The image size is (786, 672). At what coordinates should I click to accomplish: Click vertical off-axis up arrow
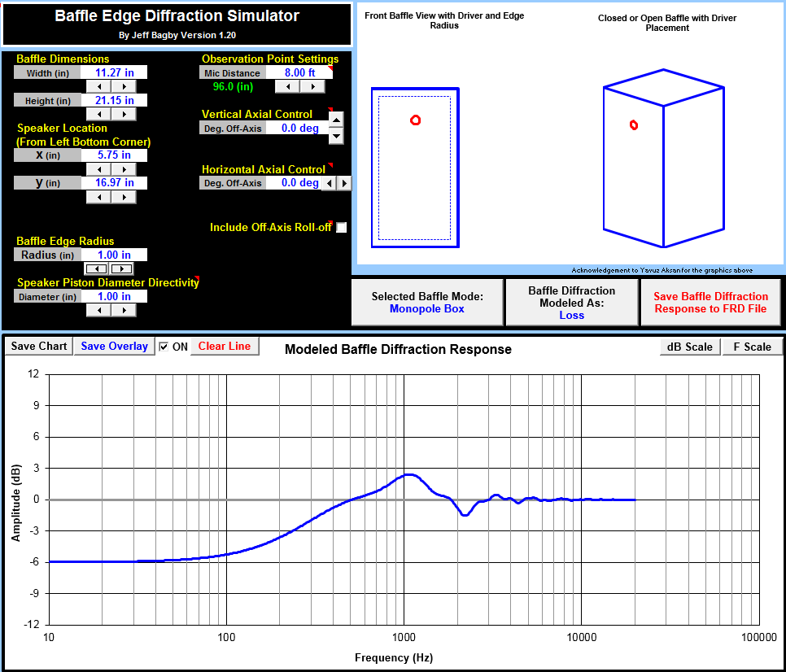(x=336, y=120)
